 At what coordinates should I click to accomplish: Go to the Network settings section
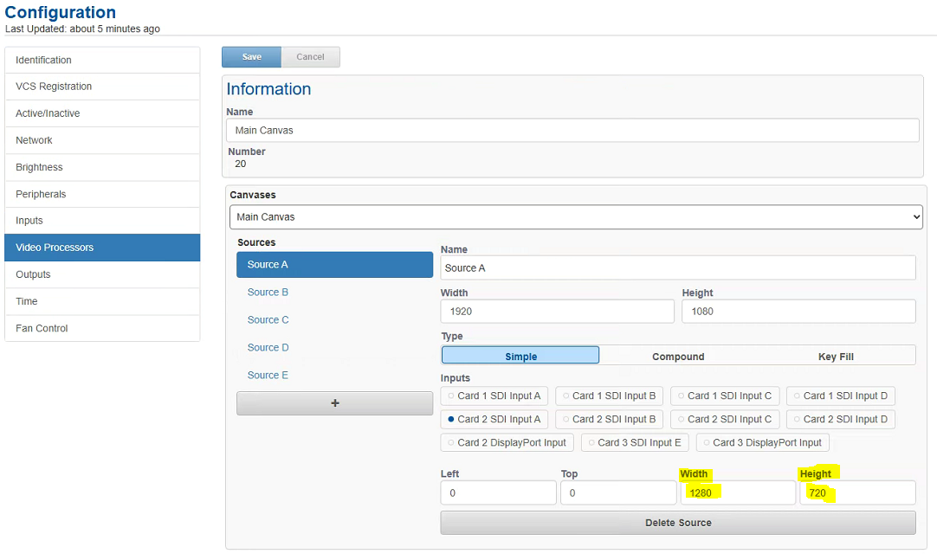coord(102,140)
